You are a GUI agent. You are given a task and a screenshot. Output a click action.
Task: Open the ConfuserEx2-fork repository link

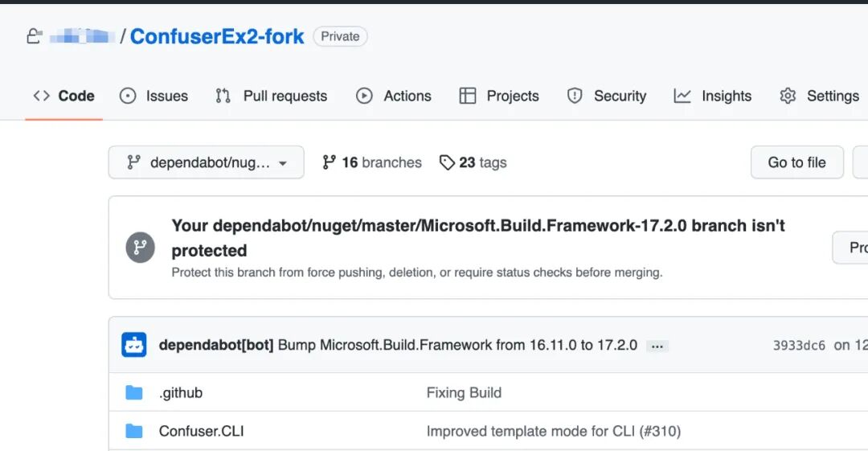point(217,36)
